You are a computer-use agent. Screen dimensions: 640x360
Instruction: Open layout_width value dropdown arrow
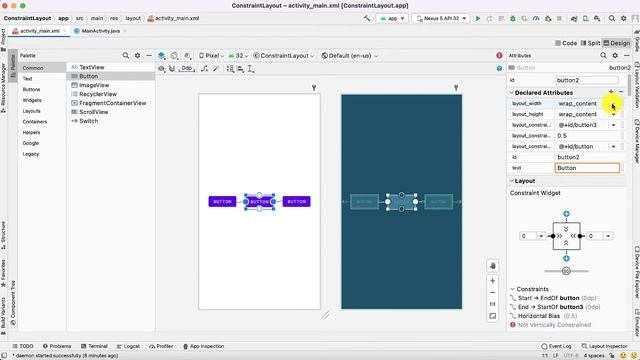(613, 104)
